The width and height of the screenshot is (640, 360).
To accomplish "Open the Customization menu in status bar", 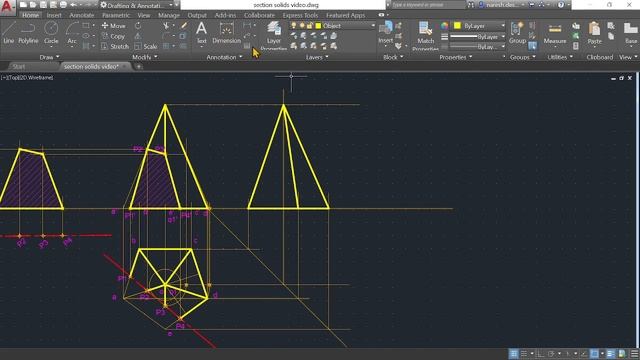I will [x=635, y=353].
